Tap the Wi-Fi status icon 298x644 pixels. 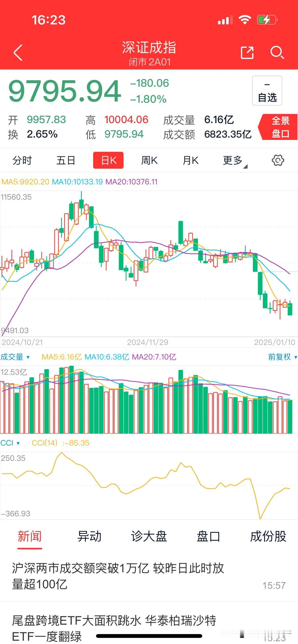pyautogui.click(x=245, y=20)
